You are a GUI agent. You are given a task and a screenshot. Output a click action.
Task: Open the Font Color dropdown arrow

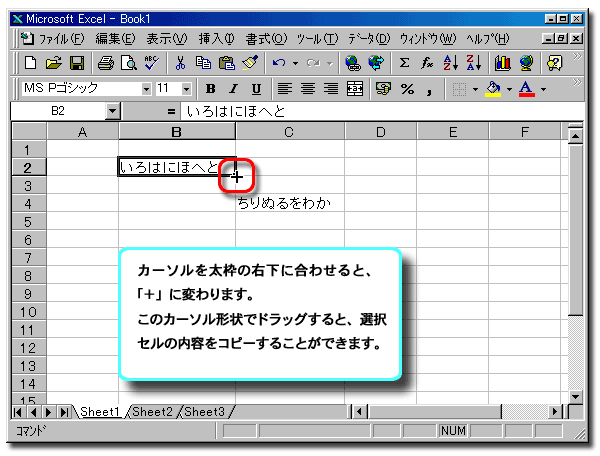543,89
